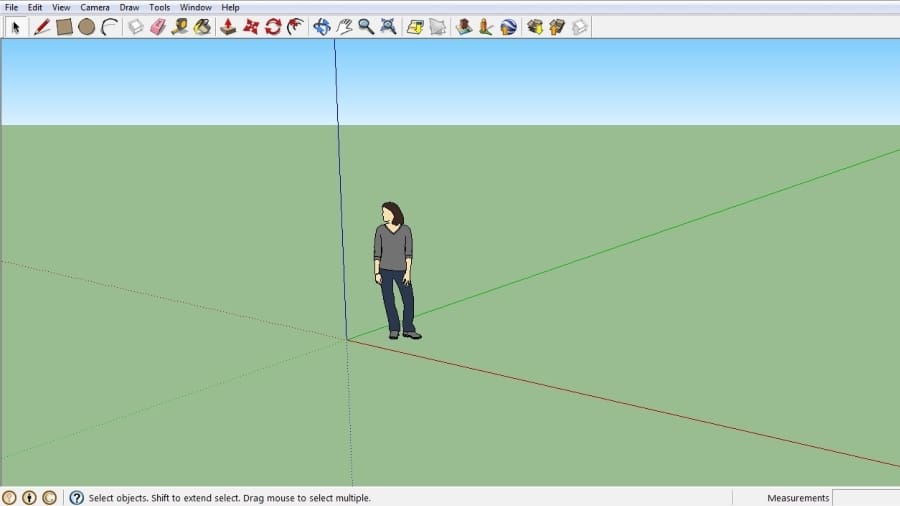Choose the Offset tool
Viewport: 900px width, 506px height.
click(x=295, y=27)
